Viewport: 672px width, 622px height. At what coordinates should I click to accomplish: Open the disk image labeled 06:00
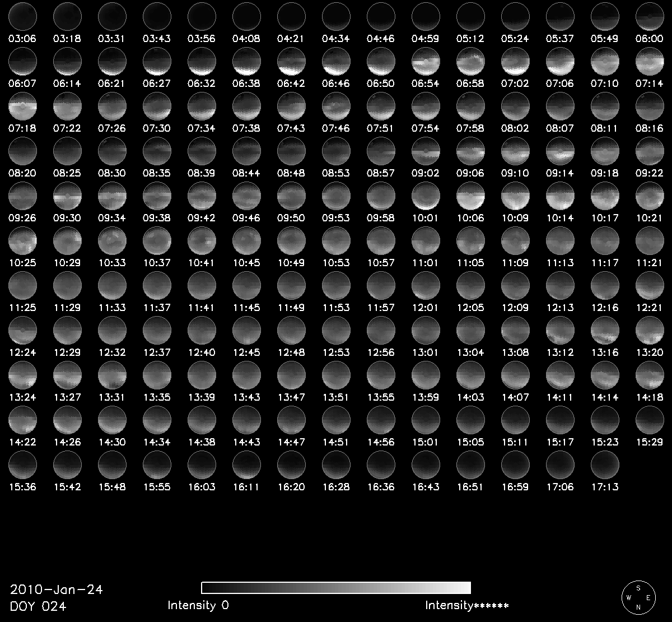click(650, 16)
